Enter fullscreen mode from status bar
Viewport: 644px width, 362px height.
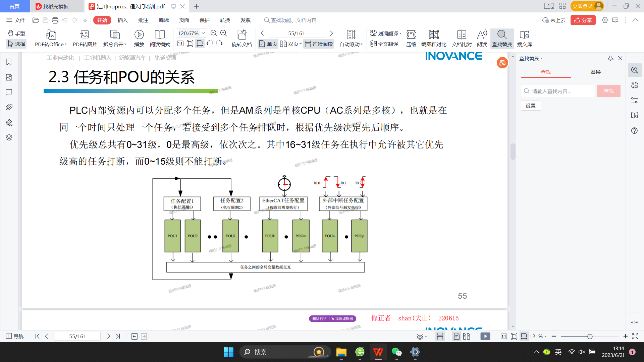[x=635, y=336]
